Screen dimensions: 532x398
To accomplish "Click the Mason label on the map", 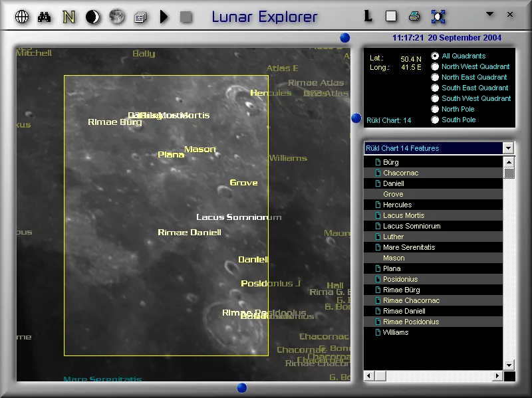I will 200,149.
